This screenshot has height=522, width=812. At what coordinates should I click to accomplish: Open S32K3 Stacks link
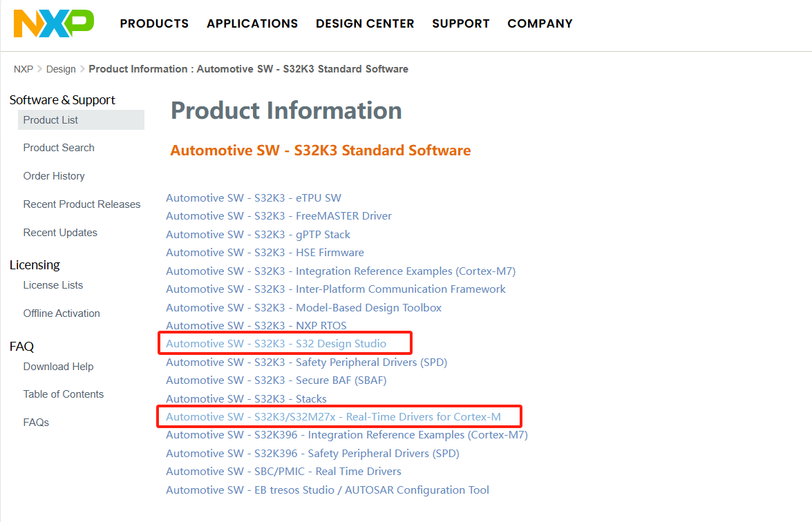[x=247, y=399]
